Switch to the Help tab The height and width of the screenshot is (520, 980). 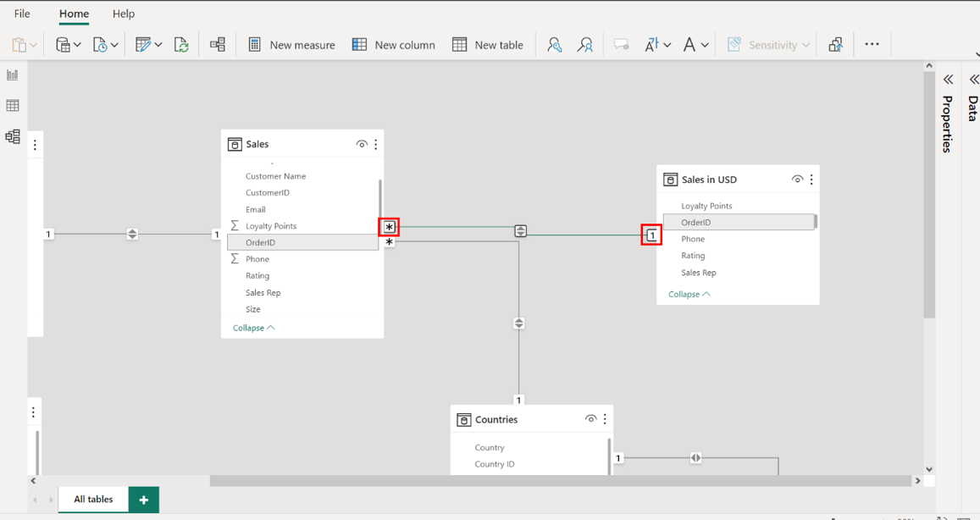[x=124, y=14]
